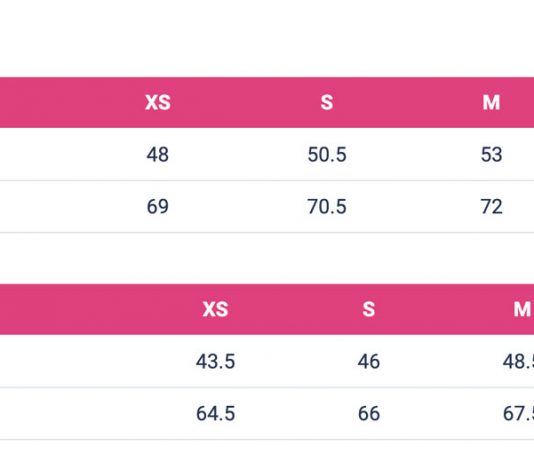Click the M header in second table
This screenshot has width=534, height=462.
click(522, 309)
